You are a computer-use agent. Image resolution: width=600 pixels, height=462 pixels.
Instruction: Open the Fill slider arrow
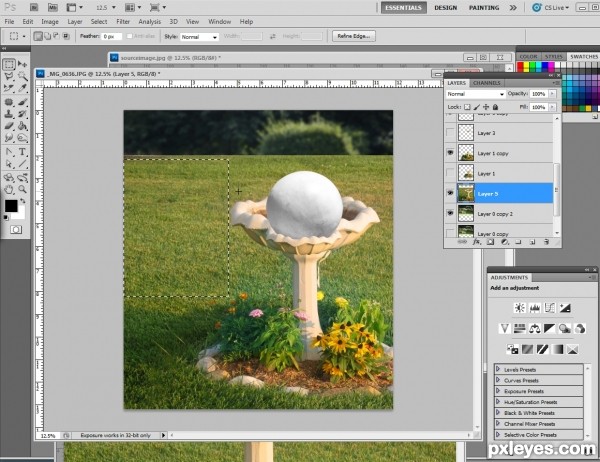552,107
